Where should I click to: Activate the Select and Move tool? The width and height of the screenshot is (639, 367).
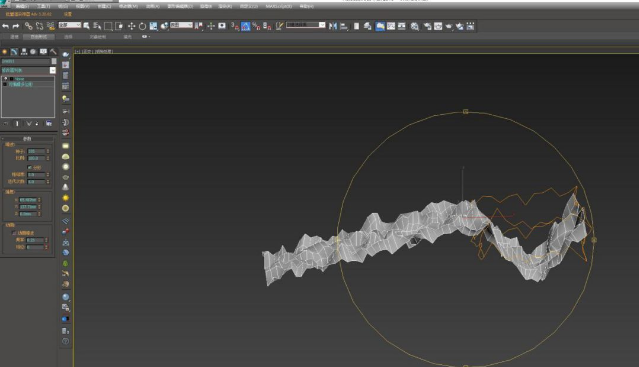coord(131,26)
